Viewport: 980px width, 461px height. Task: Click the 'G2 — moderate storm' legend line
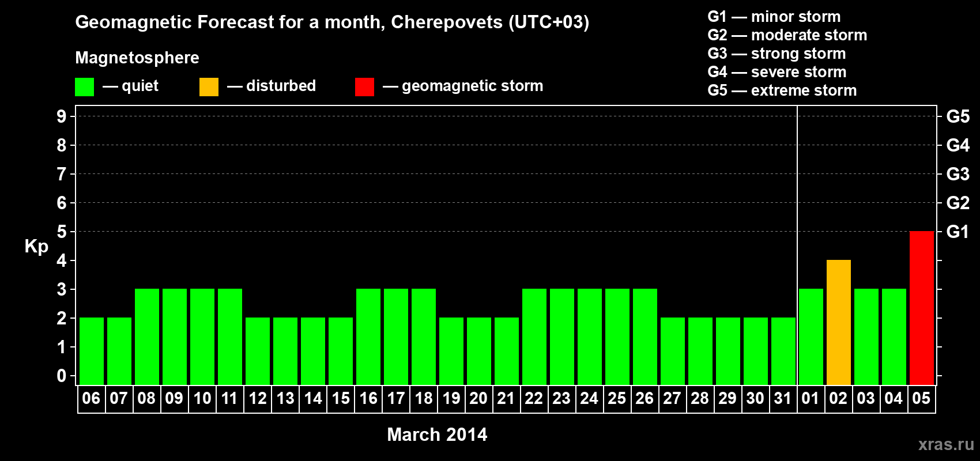click(x=787, y=35)
